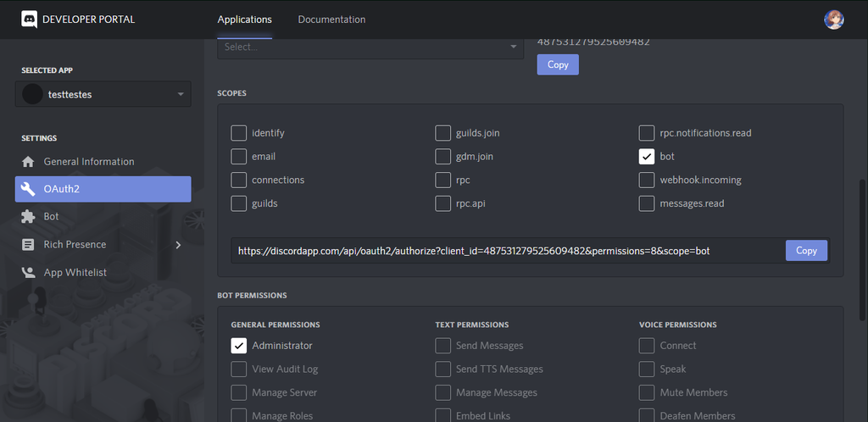Click the DEVELOPER PORTAL title

pyautogui.click(x=88, y=19)
